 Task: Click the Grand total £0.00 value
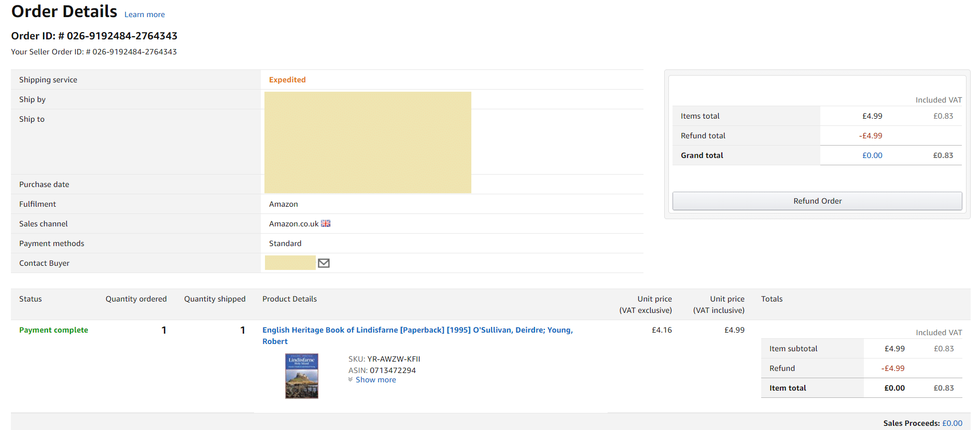872,155
